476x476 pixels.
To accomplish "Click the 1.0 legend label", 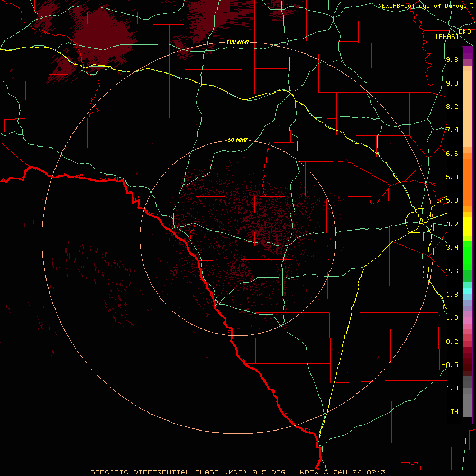I will [452, 318].
